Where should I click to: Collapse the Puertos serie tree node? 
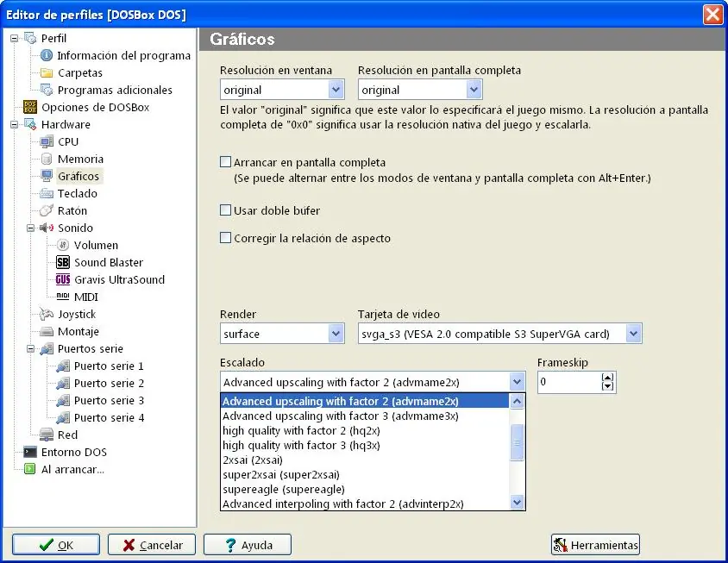pos(31,348)
